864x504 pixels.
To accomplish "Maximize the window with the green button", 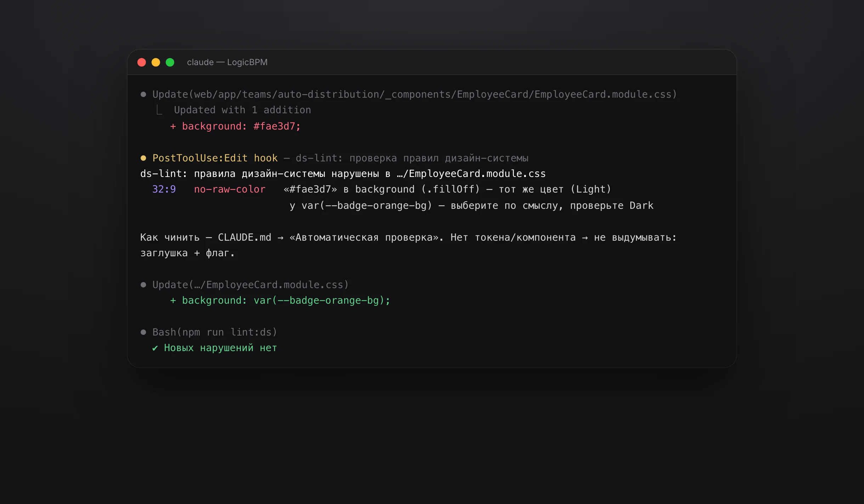I will (x=170, y=62).
